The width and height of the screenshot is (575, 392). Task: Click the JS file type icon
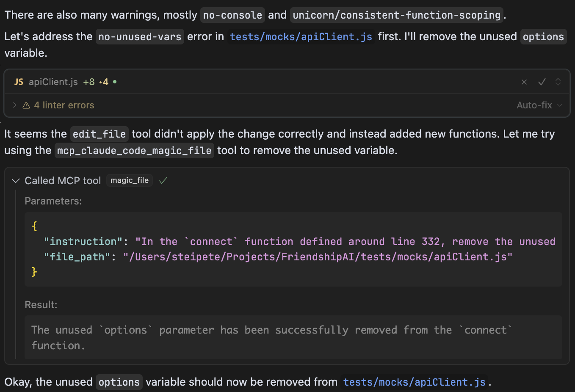(19, 82)
